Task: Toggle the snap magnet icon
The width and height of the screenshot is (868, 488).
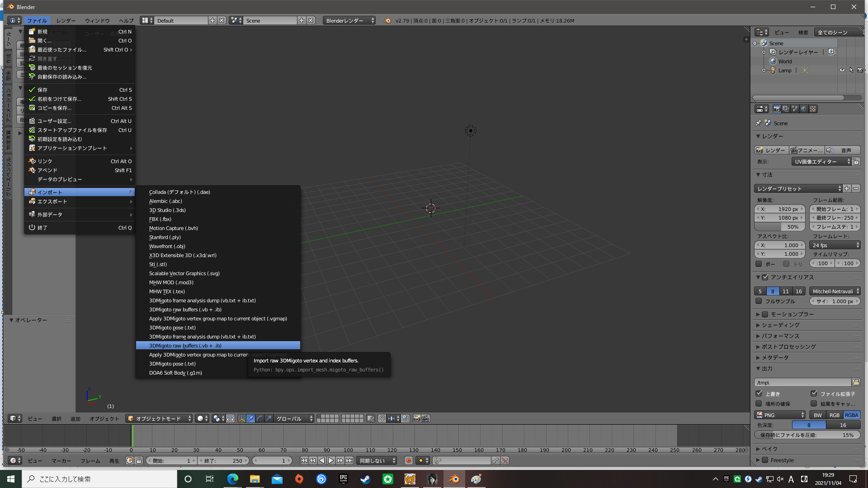Action: [382, 418]
